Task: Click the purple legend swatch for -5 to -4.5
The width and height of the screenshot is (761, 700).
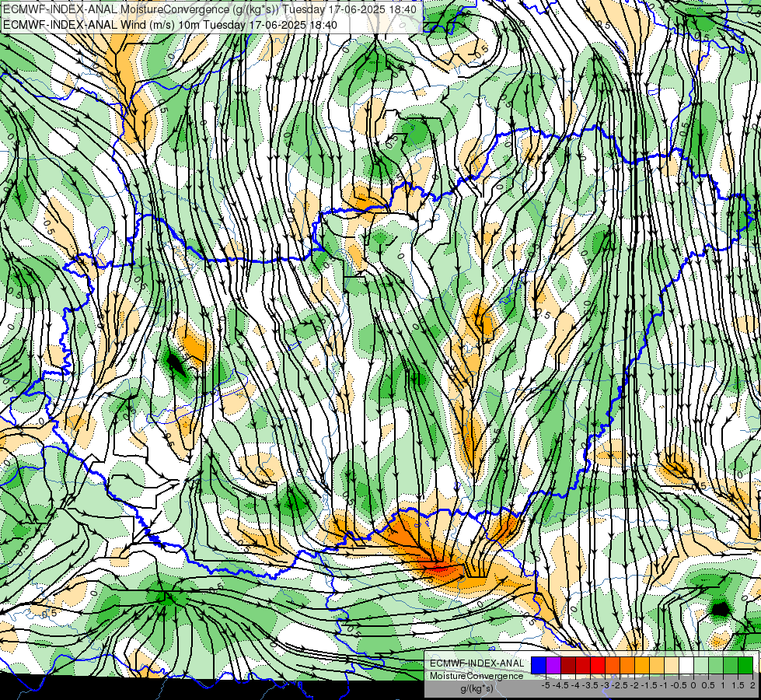Action: pyautogui.click(x=553, y=666)
